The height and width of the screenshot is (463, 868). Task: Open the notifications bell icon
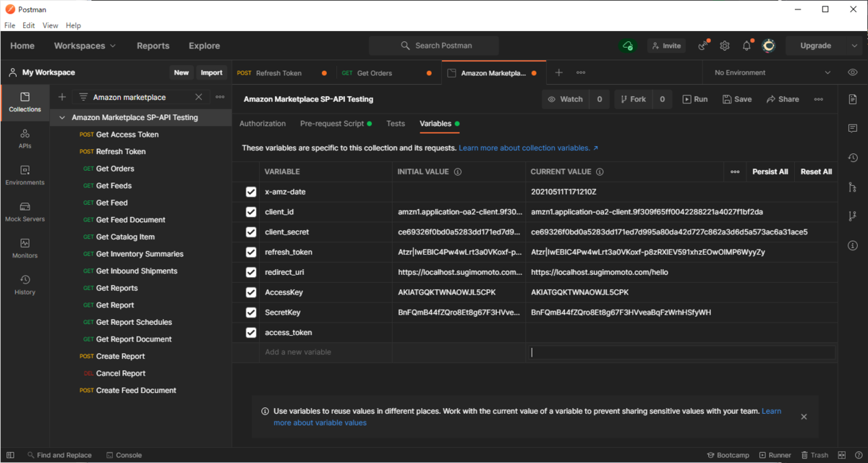[746, 46]
